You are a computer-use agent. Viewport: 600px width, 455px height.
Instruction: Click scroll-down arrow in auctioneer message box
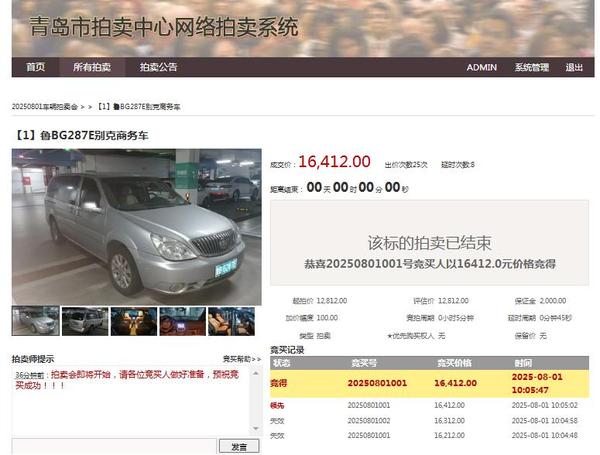258,430
